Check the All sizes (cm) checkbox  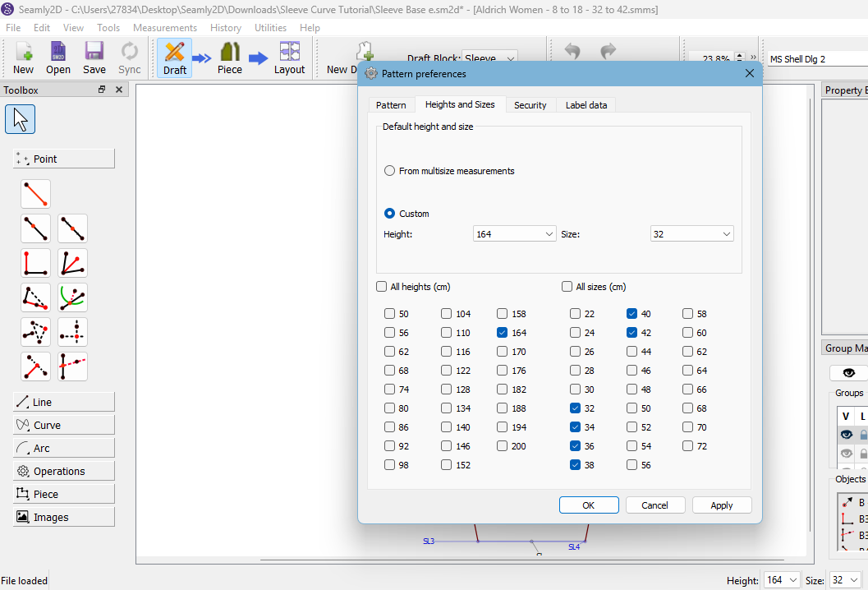tap(567, 287)
